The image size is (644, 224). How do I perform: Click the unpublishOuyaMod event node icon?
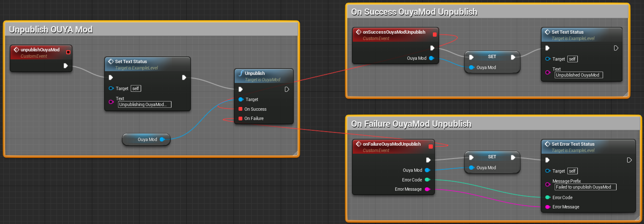tap(16, 50)
